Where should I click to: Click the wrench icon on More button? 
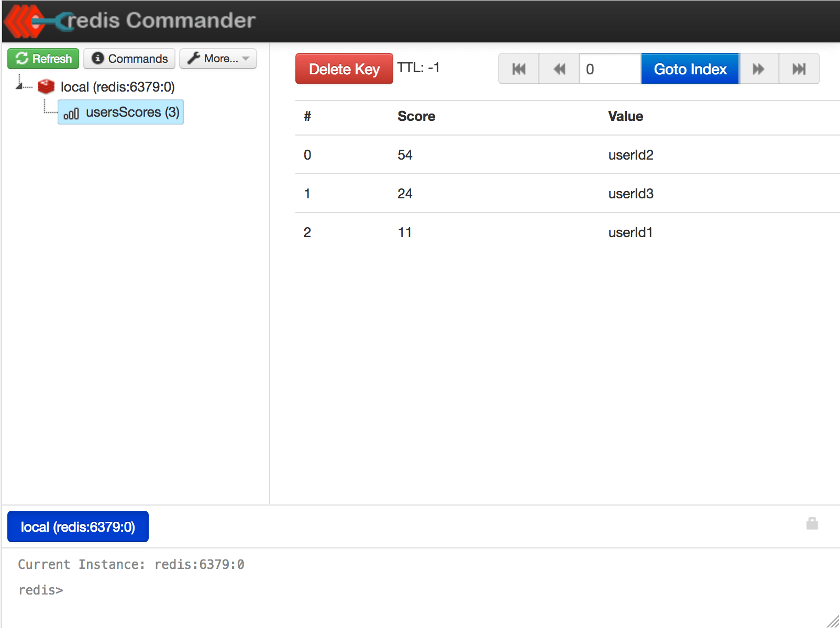[x=194, y=59]
